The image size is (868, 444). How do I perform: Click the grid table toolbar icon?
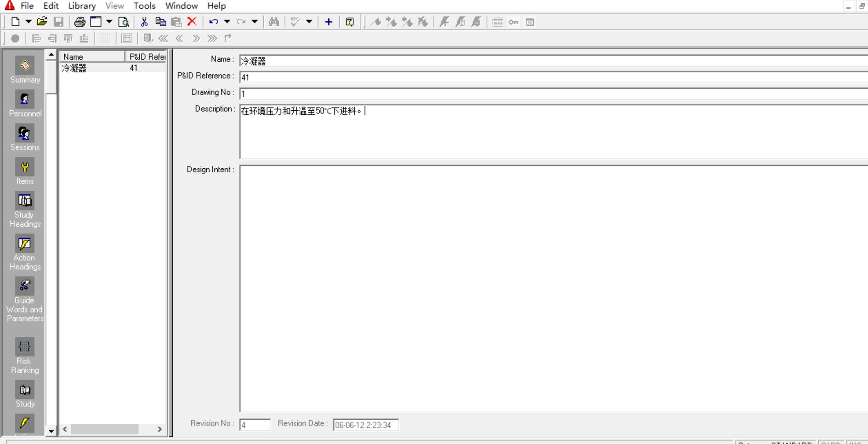497,22
